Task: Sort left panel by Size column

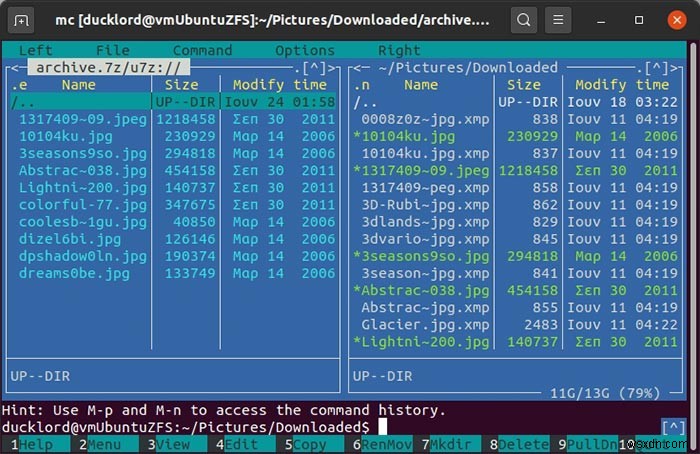Action: pyautogui.click(x=181, y=85)
